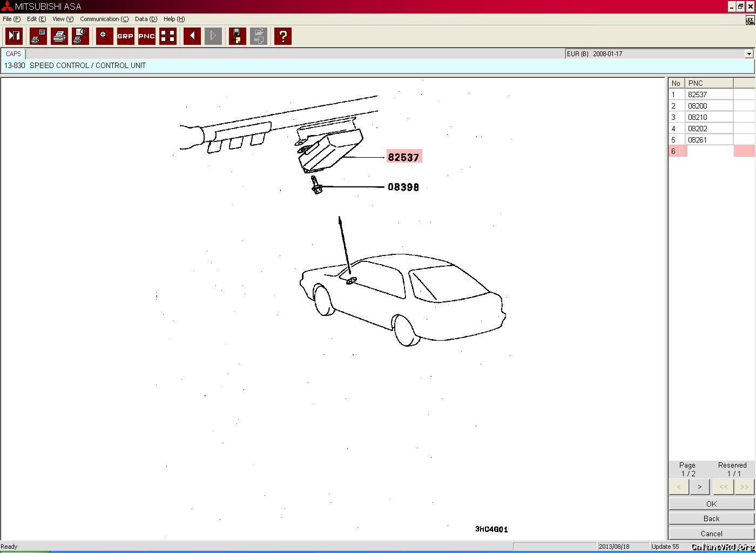
Task: Open print preview with magnifier icon
Action: click(x=80, y=36)
